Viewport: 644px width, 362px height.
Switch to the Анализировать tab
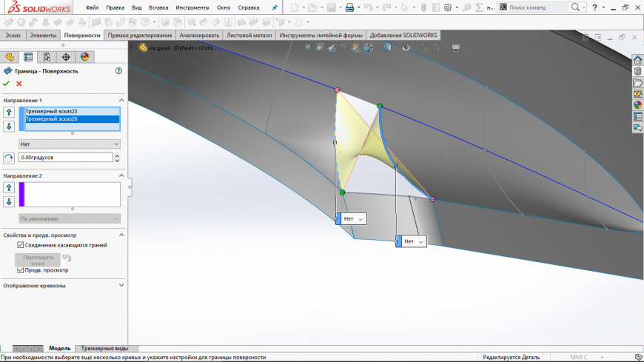199,36
